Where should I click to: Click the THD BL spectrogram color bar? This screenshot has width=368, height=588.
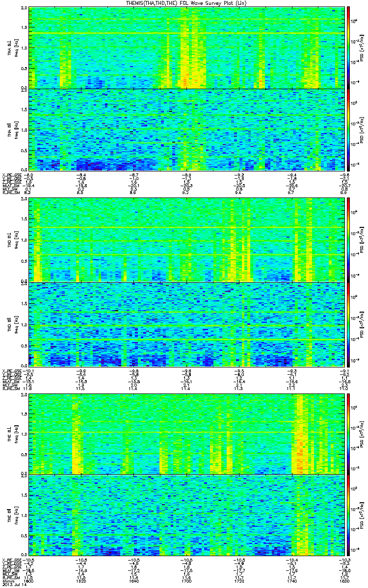click(x=348, y=240)
